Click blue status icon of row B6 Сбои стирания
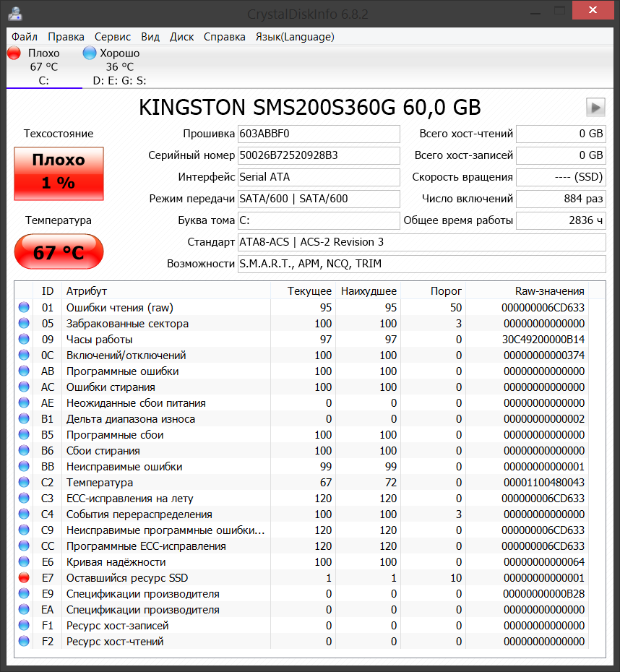The height and width of the screenshot is (672, 620). coord(24,450)
